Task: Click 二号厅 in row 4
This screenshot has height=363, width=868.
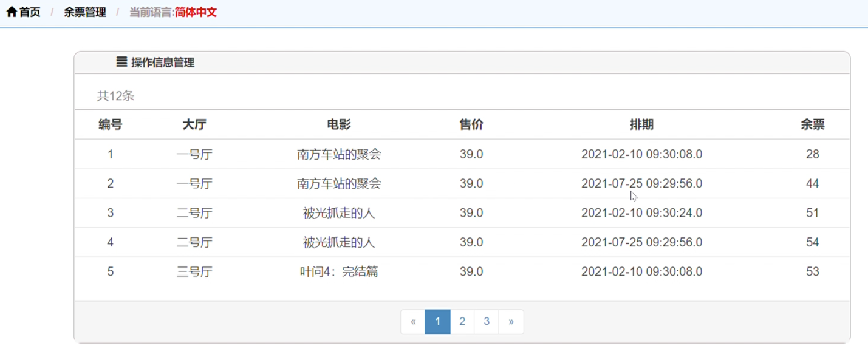Action: [194, 242]
